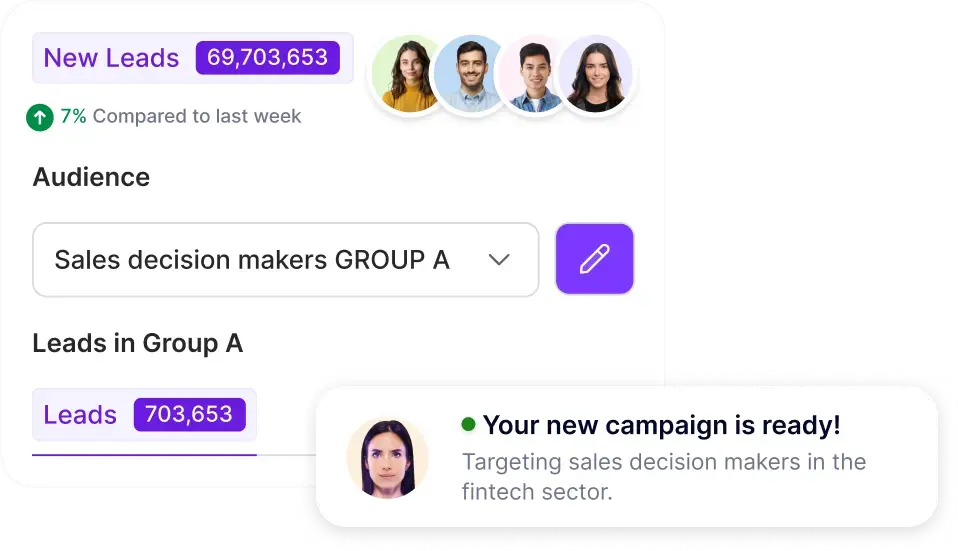
Task: Select the fourth avatar with dark top
Action: point(596,75)
